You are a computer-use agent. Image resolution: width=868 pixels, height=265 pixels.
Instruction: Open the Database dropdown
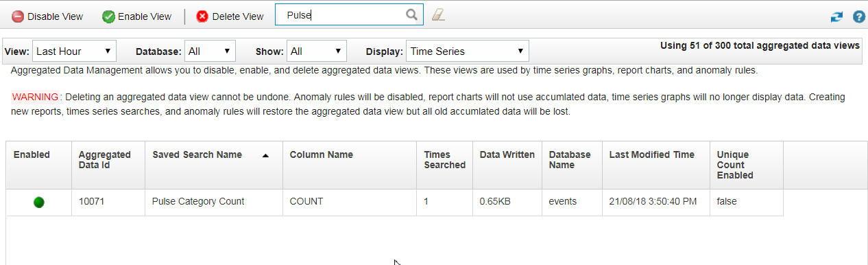pyautogui.click(x=210, y=51)
